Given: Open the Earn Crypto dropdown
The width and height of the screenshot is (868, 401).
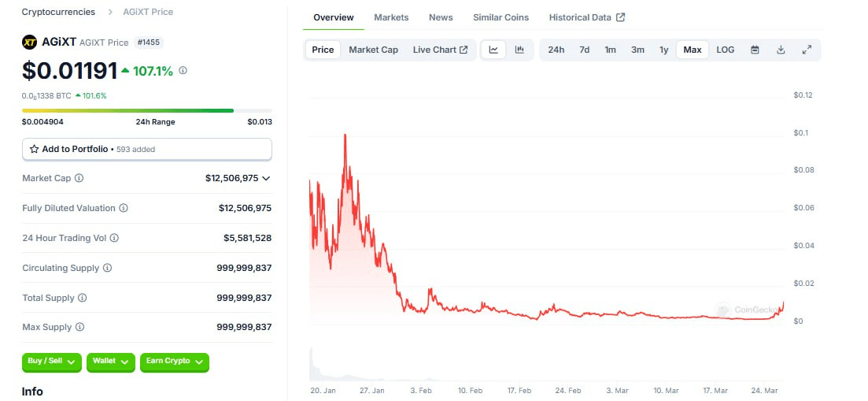Looking at the screenshot, I should click(175, 362).
